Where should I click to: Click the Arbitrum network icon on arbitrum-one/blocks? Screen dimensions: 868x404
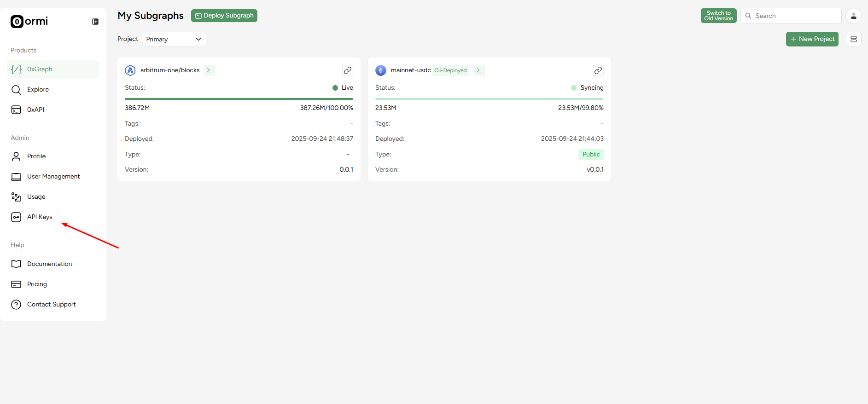click(130, 70)
